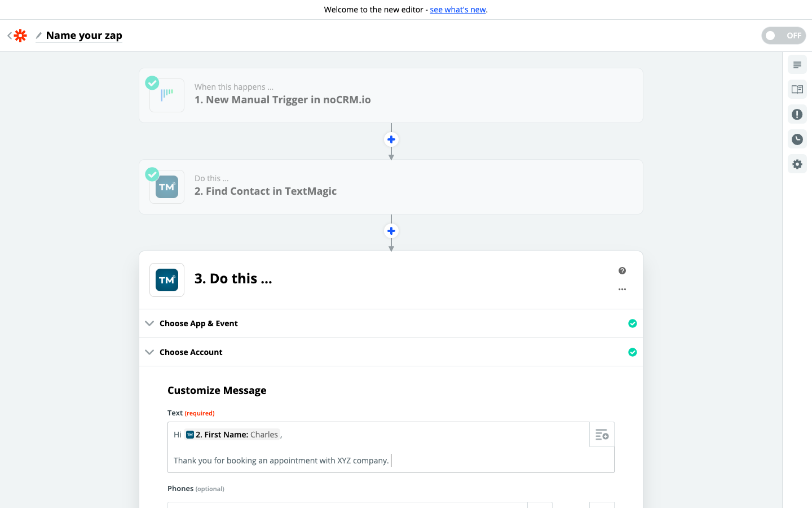The height and width of the screenshot is (508, 812).
Task: Open the outline panel icon in sidebar
Action: coord(797,65)
